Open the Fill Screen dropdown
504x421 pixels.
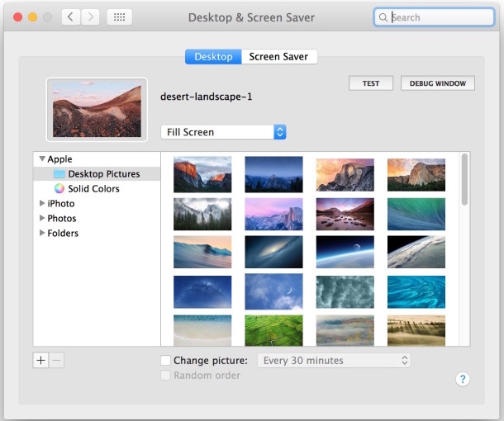[x=223, y=132]
